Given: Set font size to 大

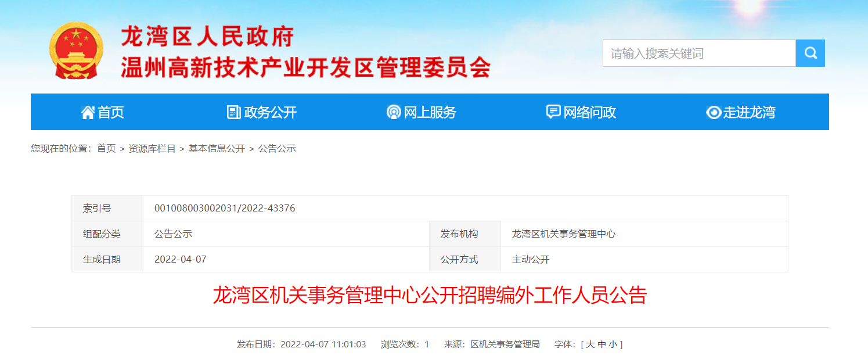Looking at the screenshot, I should [590, 344].
